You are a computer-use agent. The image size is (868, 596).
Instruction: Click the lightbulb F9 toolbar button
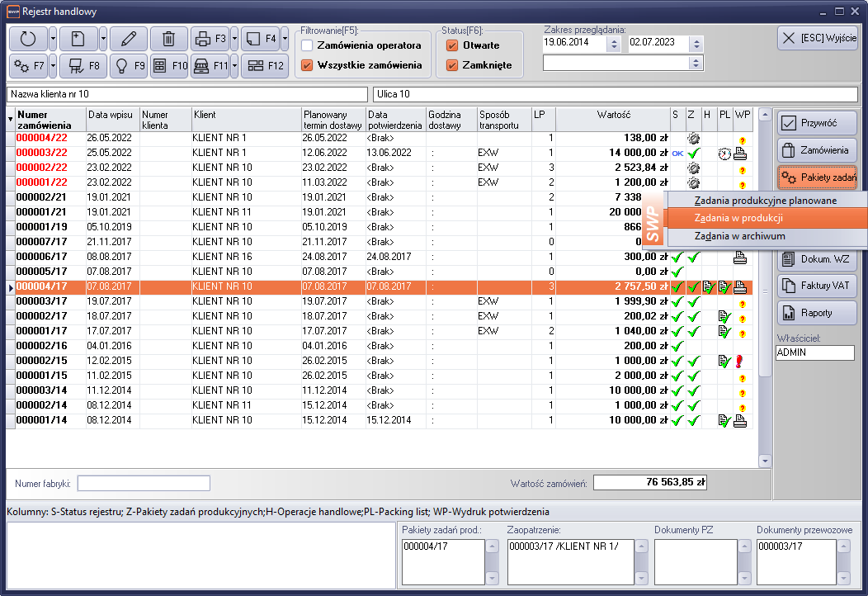point(128,65)
